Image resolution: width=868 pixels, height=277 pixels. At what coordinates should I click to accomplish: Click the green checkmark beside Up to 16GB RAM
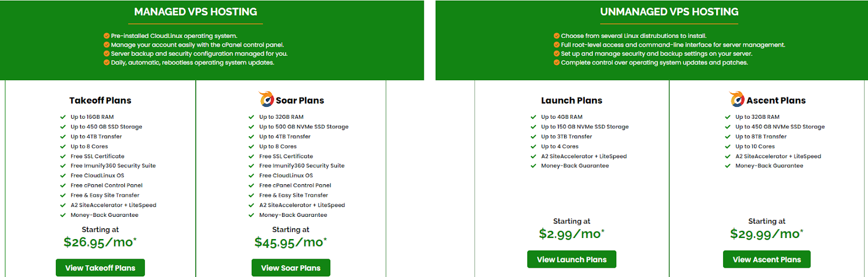[63, 117]
